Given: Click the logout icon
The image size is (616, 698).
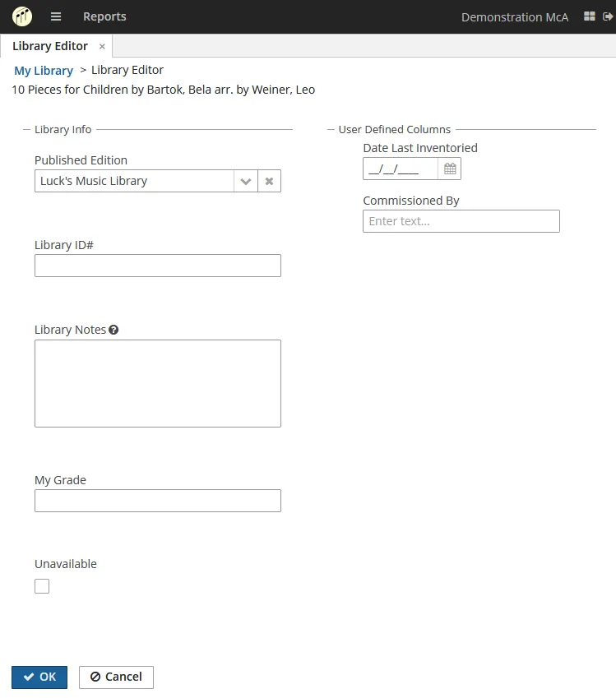Looking at the screenshot, I should (608, 16).
